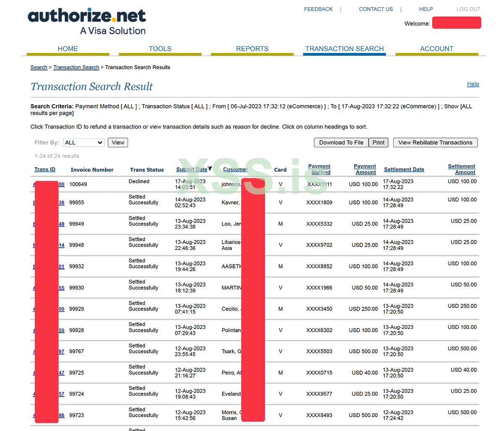Sort by the Payment Amount column
The height and width of the screenshot is (431, 504).
365,169
